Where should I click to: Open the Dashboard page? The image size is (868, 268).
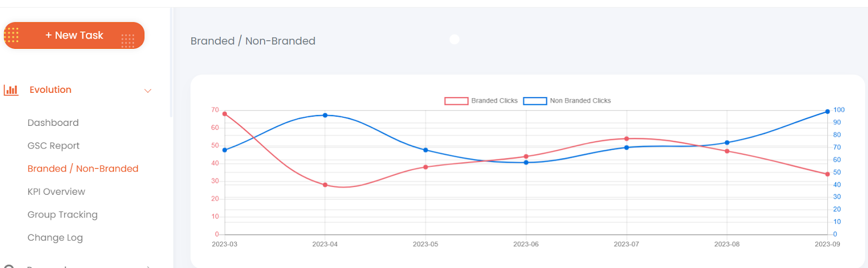(53, 123)
